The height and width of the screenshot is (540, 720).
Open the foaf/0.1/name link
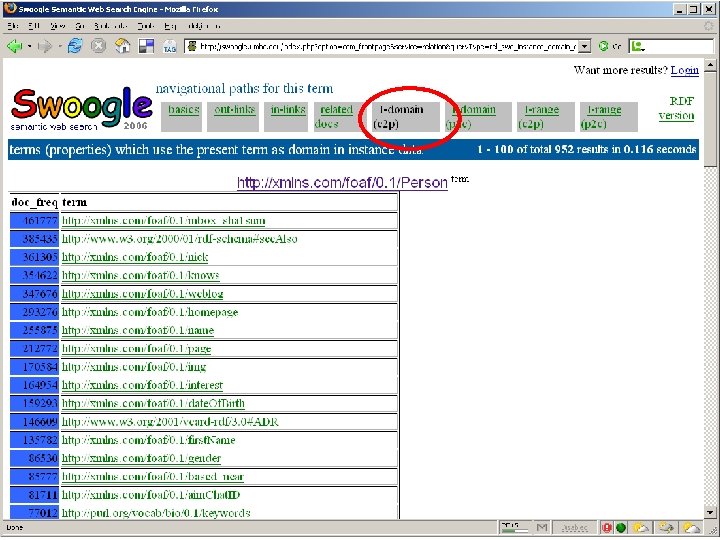(138, 331)
